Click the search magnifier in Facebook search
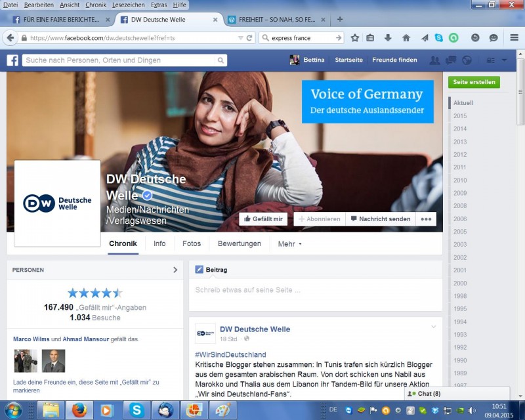 (220, 60)
